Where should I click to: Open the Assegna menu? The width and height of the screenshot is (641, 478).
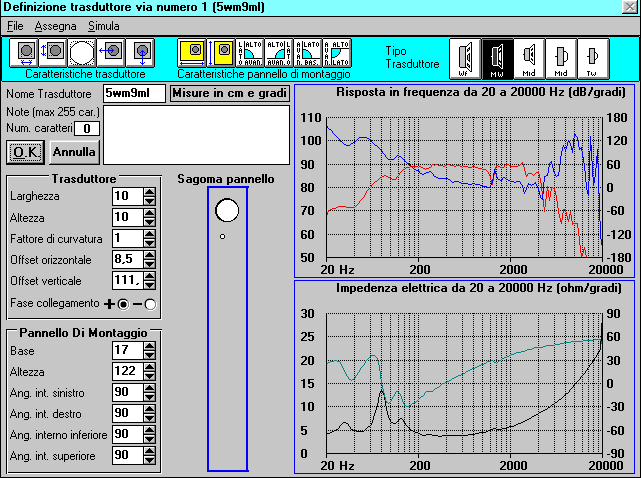click(x=55, y=26)
